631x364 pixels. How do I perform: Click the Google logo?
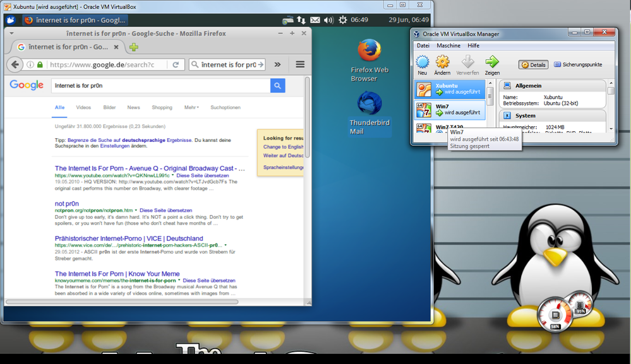pyautogui.click(x=27, y=85)
